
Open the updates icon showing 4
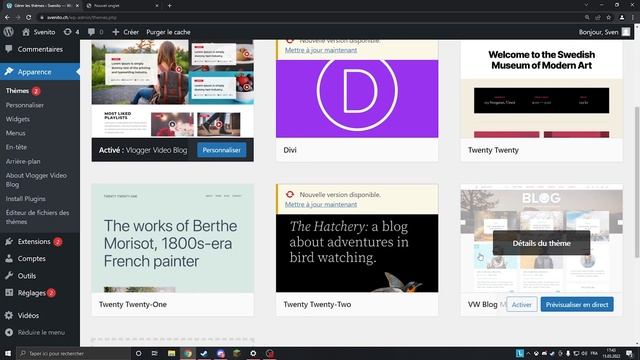pyautogui.click(x=67, y=32)
